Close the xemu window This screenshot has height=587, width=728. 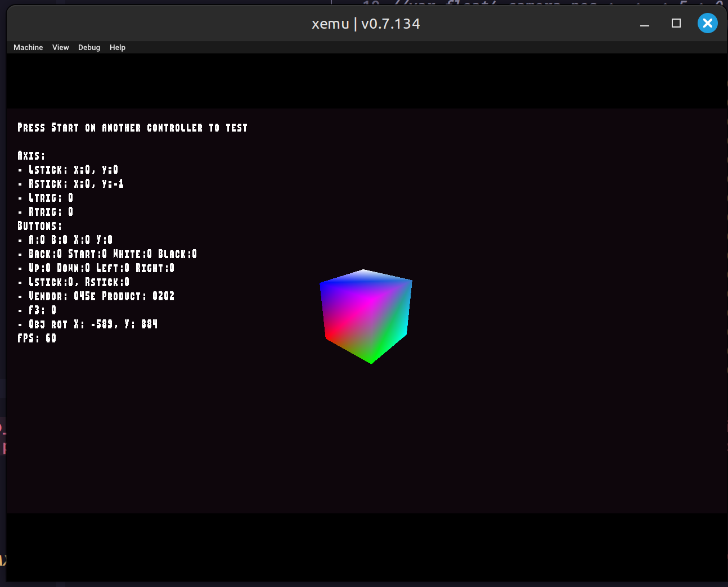pos(707,23)
